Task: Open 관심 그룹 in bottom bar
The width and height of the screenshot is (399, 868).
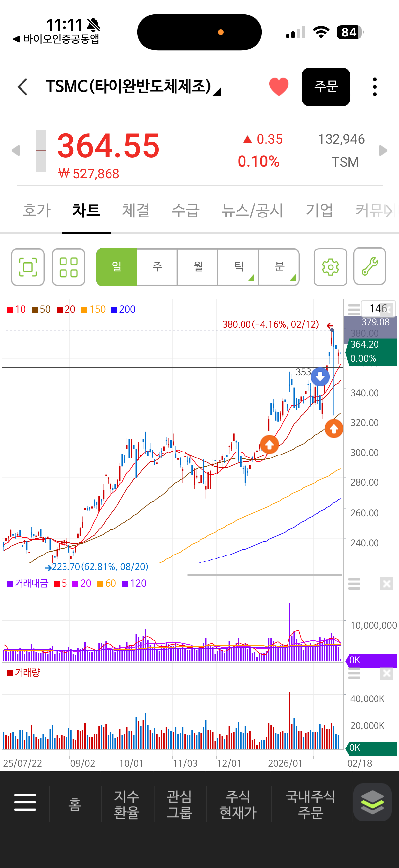Action: 179,804
